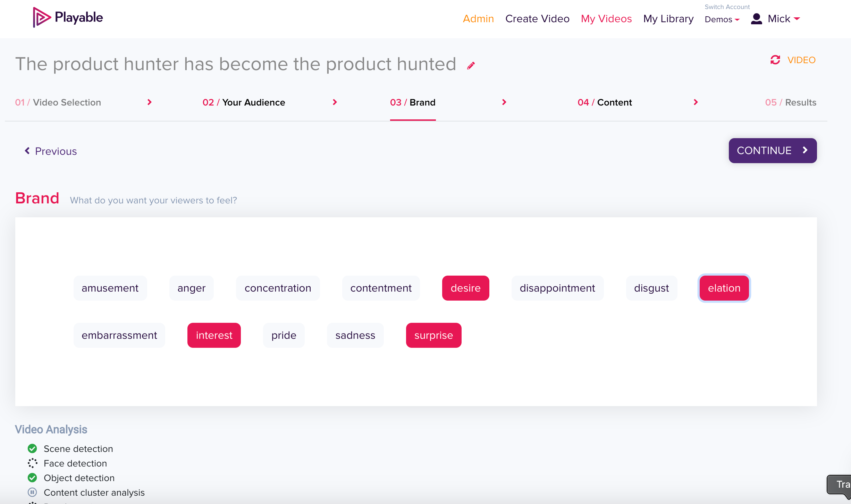Go back with the Previous link
The height and width of the screenshot is (504, 851).
[51, 151]
